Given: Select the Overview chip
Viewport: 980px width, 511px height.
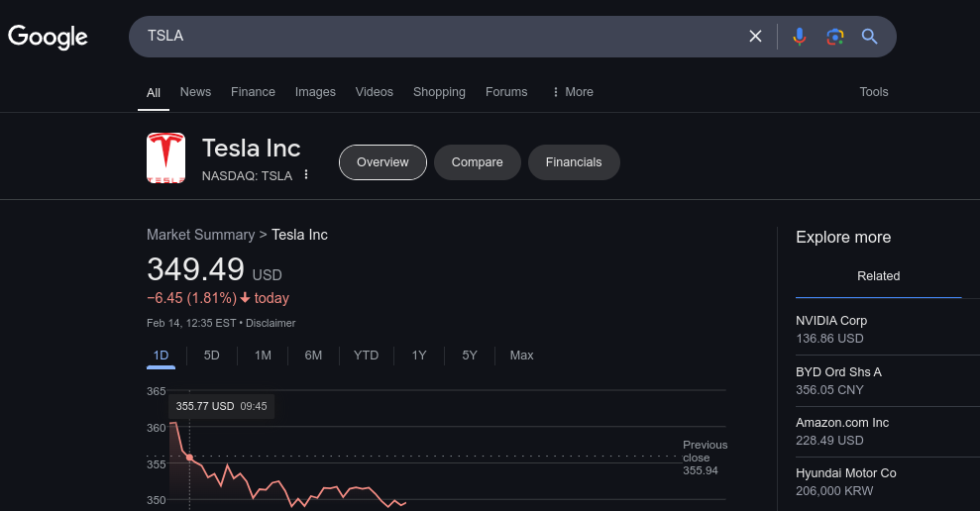Looking at the screenshot, I should [x=382, y=162].
